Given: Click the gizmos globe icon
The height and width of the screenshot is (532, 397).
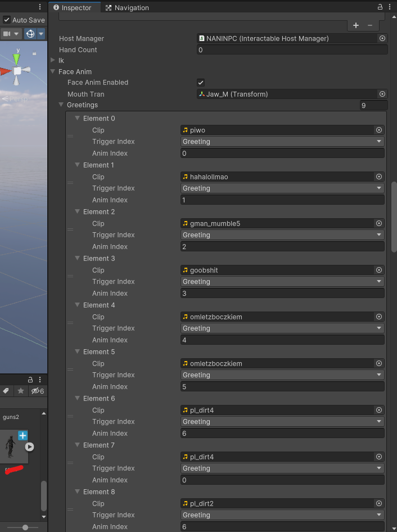Looking at the screenshot, I should point(30,34).
